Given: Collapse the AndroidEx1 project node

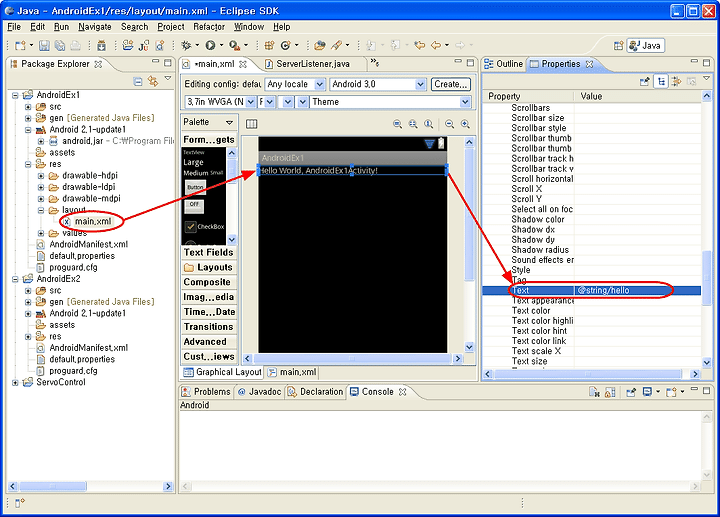Looking at the screenshot, I should 15,95.
